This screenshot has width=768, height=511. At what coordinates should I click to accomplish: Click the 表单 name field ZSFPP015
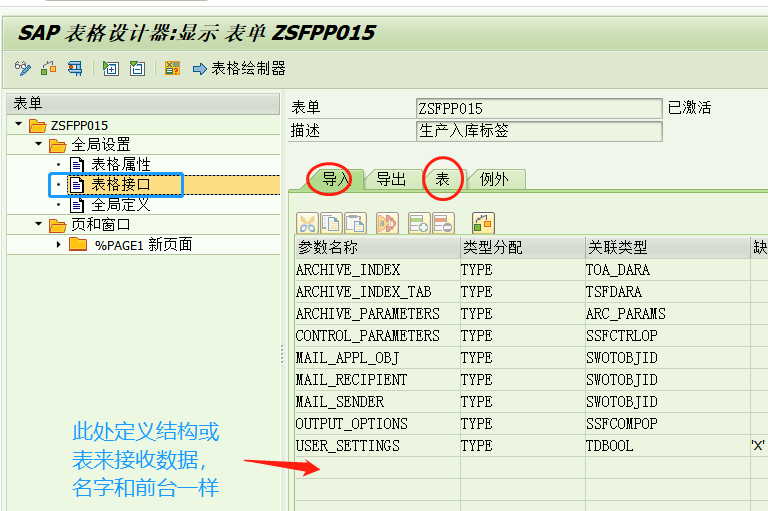coord(539,108)
